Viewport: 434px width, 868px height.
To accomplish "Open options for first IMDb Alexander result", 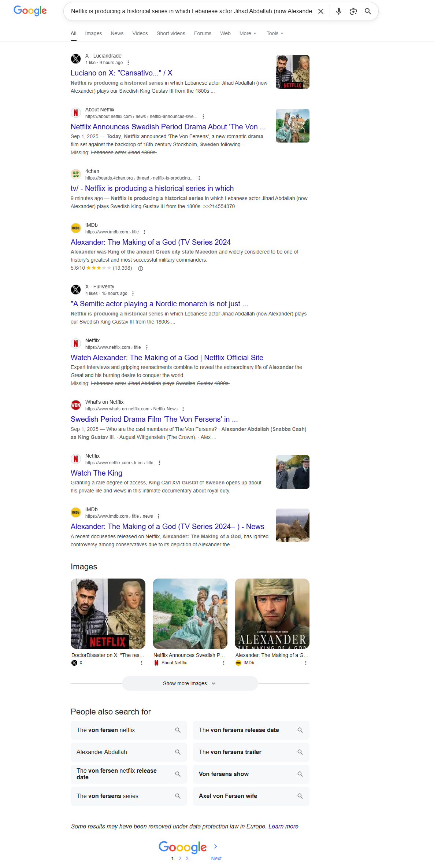I will (144, 232).
